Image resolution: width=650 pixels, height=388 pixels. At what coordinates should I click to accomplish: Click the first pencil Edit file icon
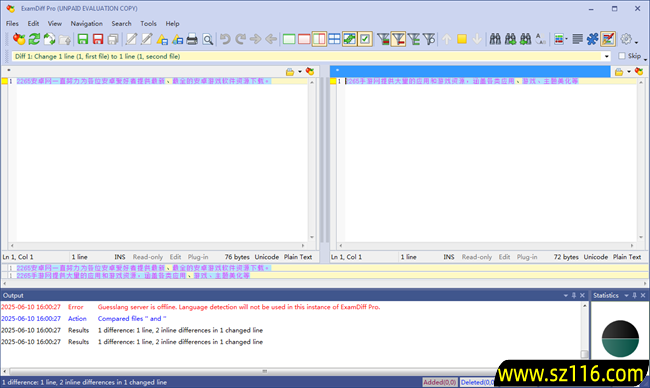pos(131,39)
